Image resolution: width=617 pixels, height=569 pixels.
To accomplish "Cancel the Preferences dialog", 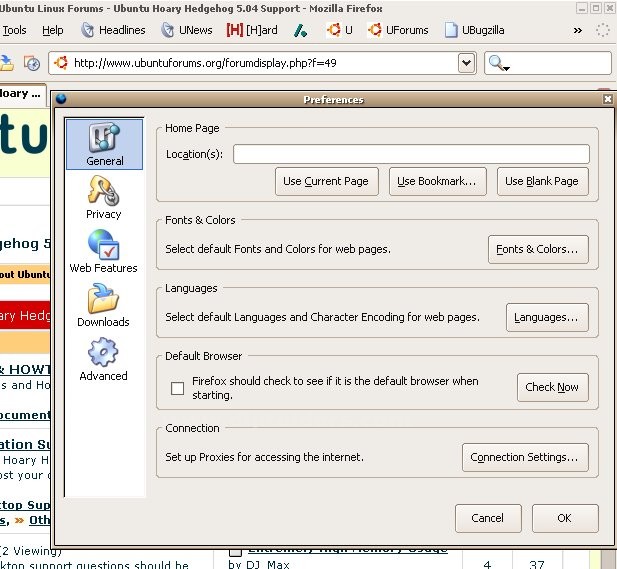I will coord(488,518).
